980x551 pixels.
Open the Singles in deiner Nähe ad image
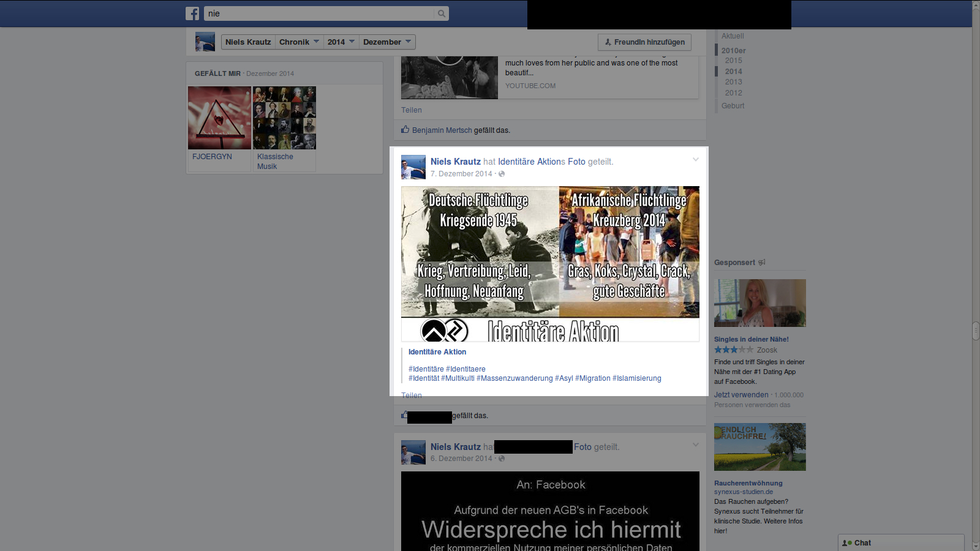click(x=760, y=303)
